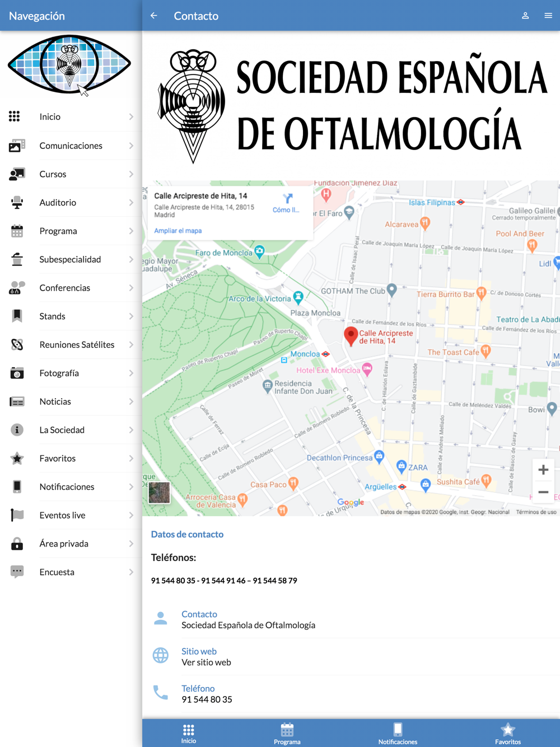Select the Reuniones Satélites icon
560x747 pixels.
click(17, 345)
